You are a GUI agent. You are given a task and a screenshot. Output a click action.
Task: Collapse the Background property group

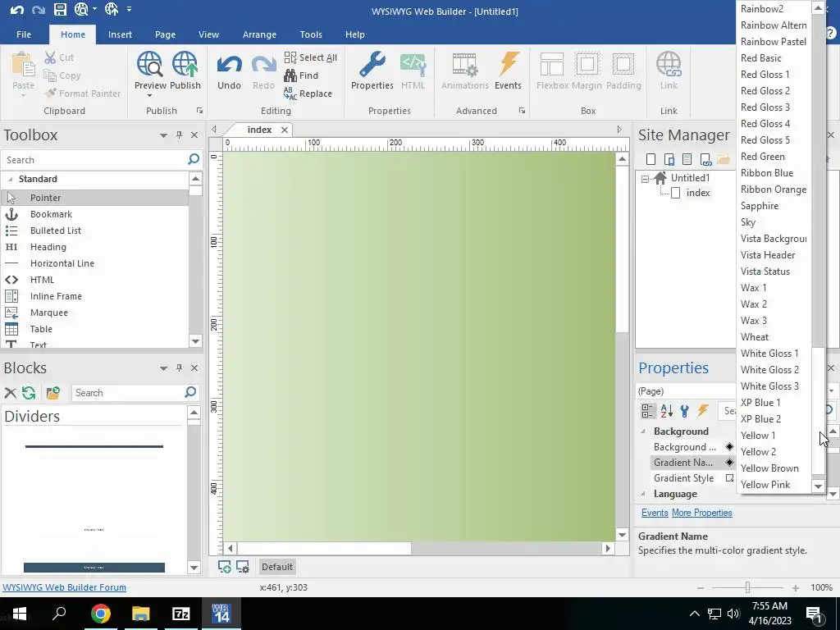(643, 431)
